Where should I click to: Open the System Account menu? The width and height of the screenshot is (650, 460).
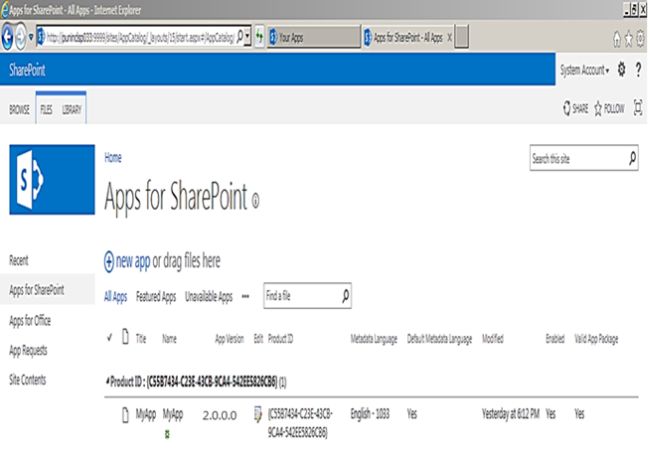click(585, 70)
